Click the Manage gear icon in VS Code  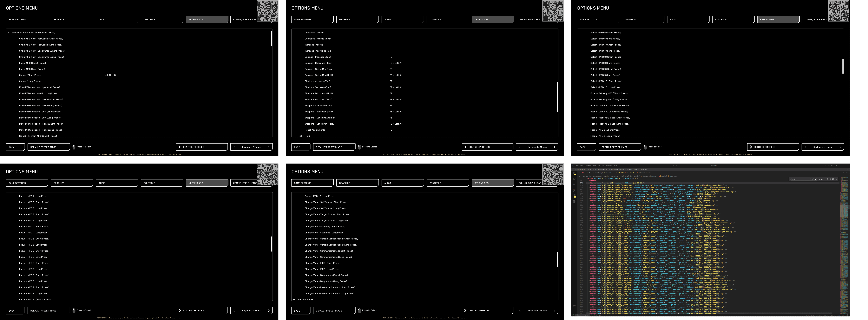click(574, 311)
